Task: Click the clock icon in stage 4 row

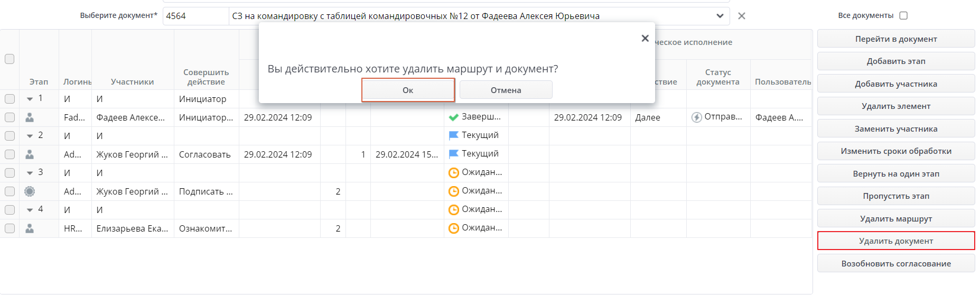Action: click(x=453, y=210)
